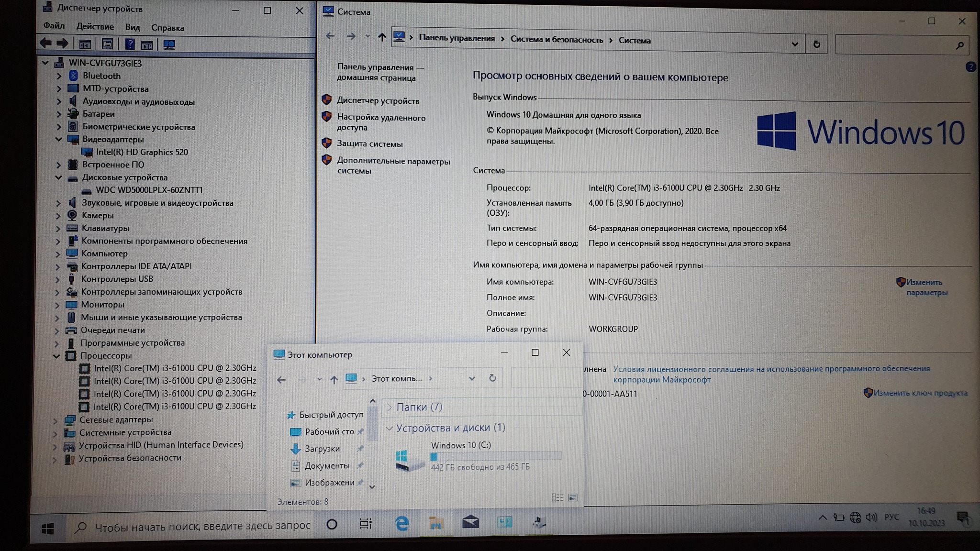Image resolution: width=980 pixels, height=551 pixels.
Task: Click the back arrow in Device Manager toolbar
Action: coord(46,44)
